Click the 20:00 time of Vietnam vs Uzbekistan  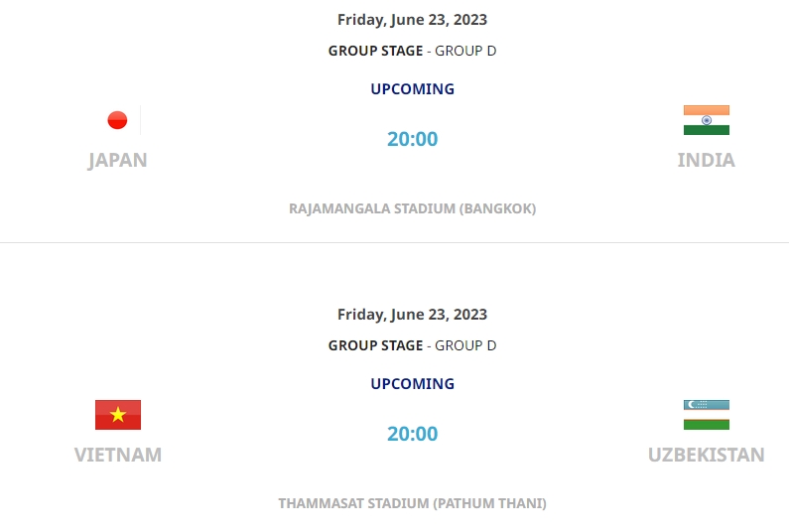[413, 434]
